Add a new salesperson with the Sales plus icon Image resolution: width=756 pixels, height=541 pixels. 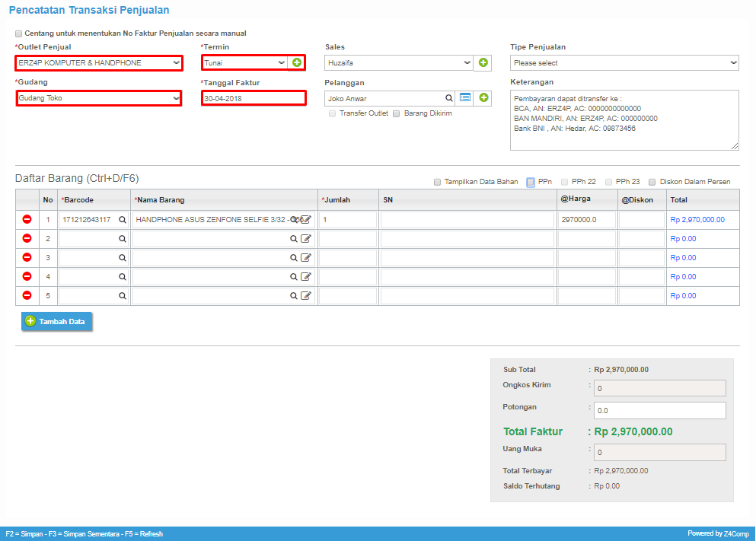click(483, 62)
